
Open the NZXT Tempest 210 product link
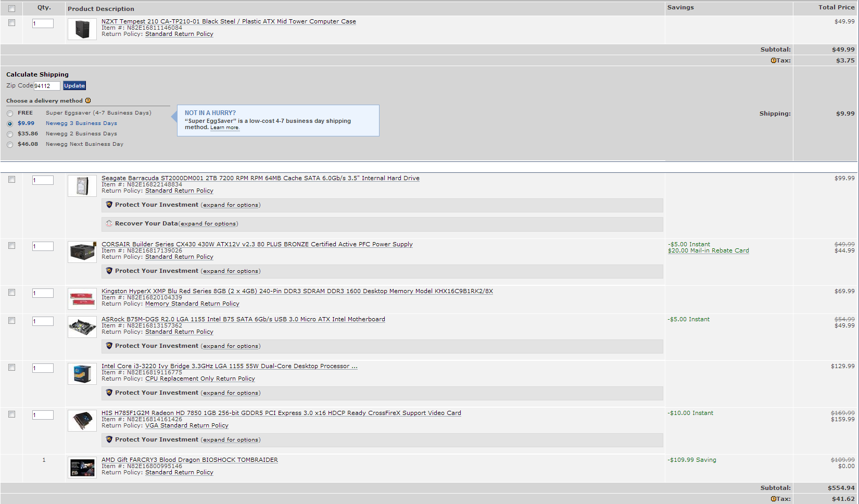click(229, 21)
